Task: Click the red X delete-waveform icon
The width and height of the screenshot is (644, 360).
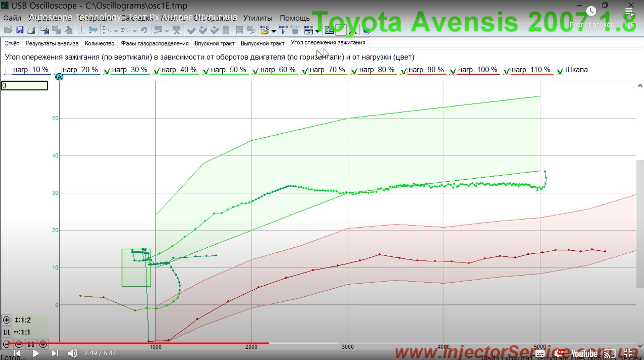Action: coord(177,30)
